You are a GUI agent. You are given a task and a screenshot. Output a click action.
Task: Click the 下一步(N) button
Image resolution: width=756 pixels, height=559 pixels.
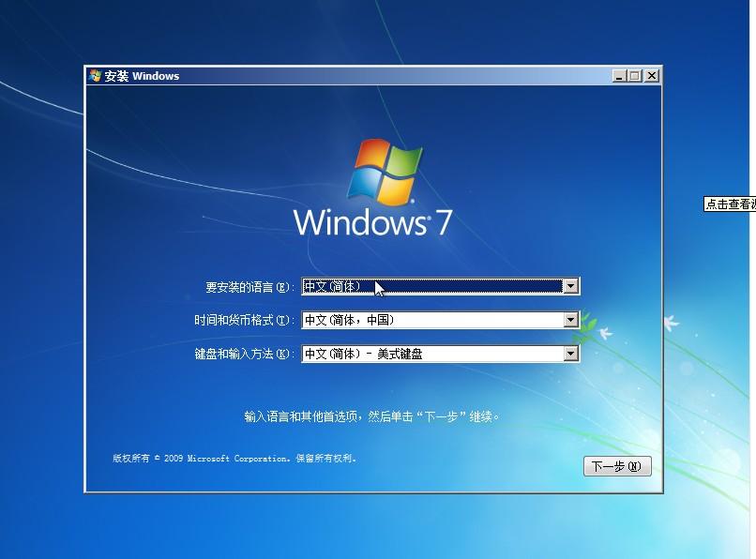(x=618, y=466)
